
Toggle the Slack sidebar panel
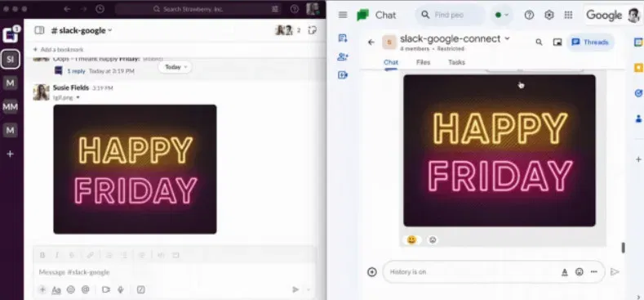39,30
